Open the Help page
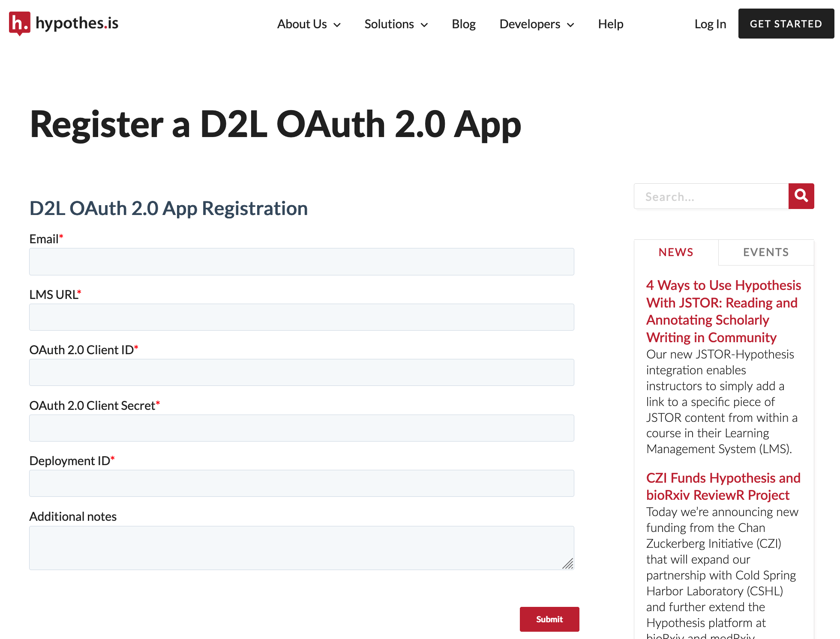Image resolution: width=840 pixels, height=639 pixels. click(x=610, y=24)
